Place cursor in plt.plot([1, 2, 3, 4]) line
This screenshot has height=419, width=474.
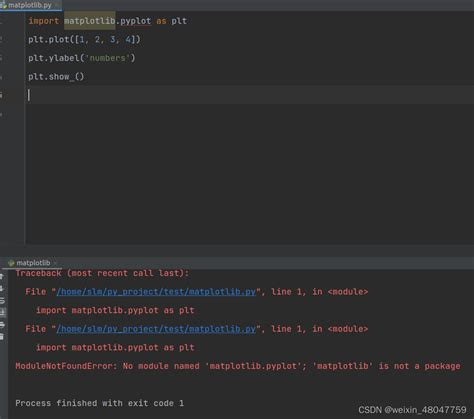tap(84, 40)
